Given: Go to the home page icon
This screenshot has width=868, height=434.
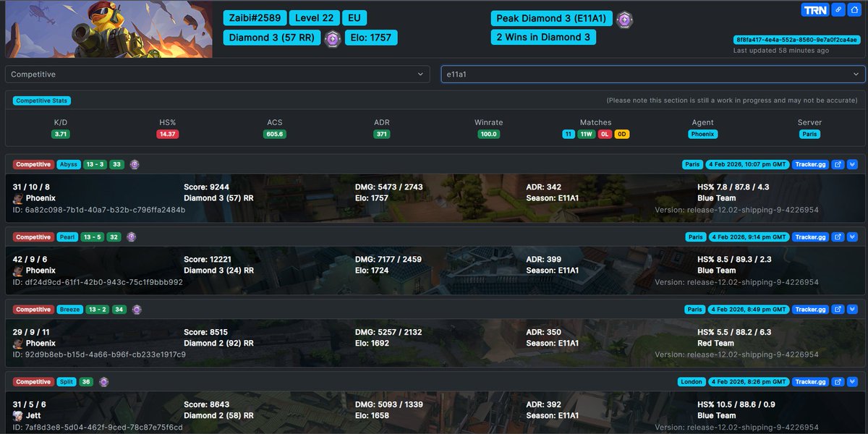Looking at the screenshot, I should click(854, 10).
